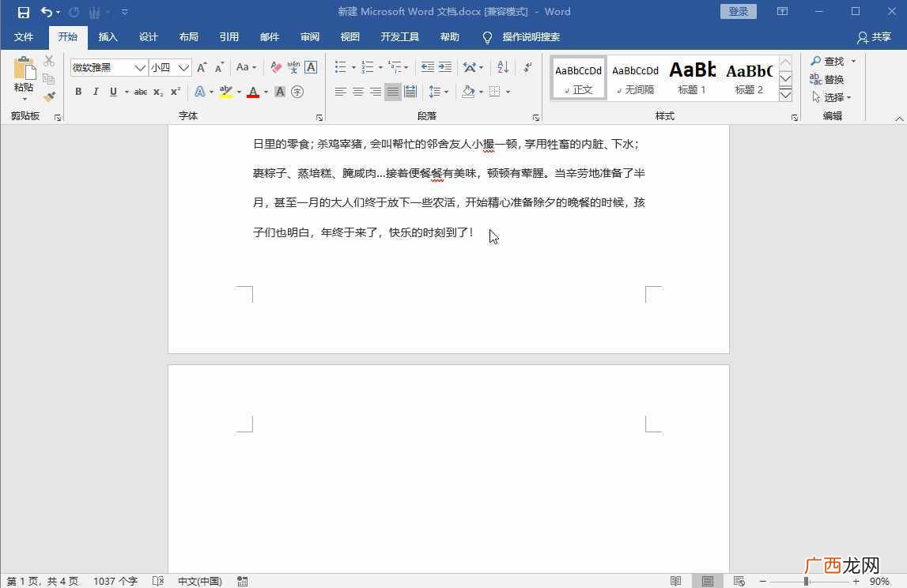Viewport: 907px width, 588px height.
Task: Apply the 标题 1 style
Action: pos(692,78)
